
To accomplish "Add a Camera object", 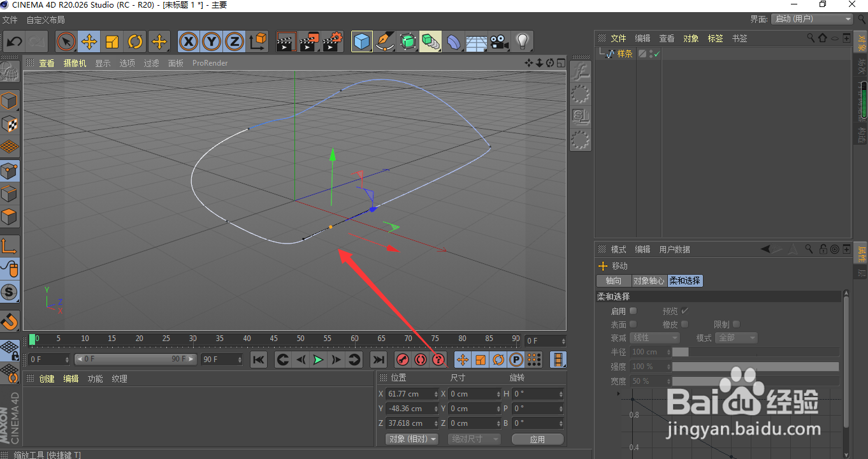I will (500, 42).
